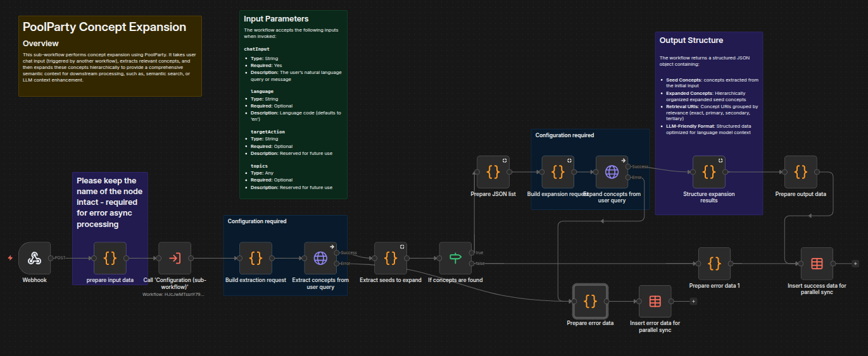Select the PoolParty Concept Expansion sticky note
This screenshot has height=356, width=868.
[x=110, y=56]
